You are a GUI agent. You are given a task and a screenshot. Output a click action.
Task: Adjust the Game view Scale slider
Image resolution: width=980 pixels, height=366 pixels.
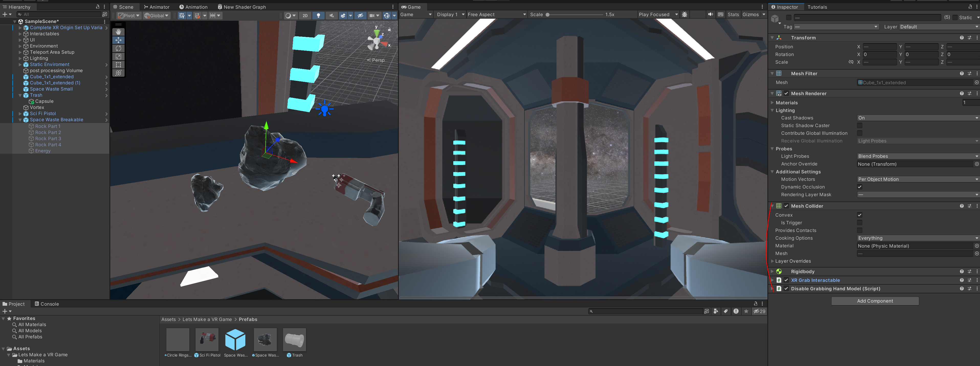point(547,15)
